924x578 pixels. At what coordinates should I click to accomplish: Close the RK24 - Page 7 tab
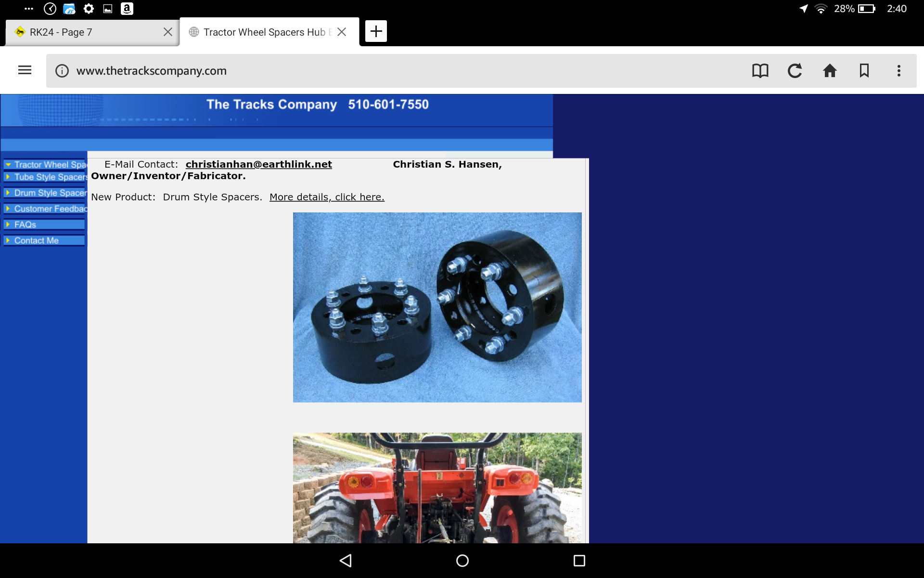coord(168,32)
